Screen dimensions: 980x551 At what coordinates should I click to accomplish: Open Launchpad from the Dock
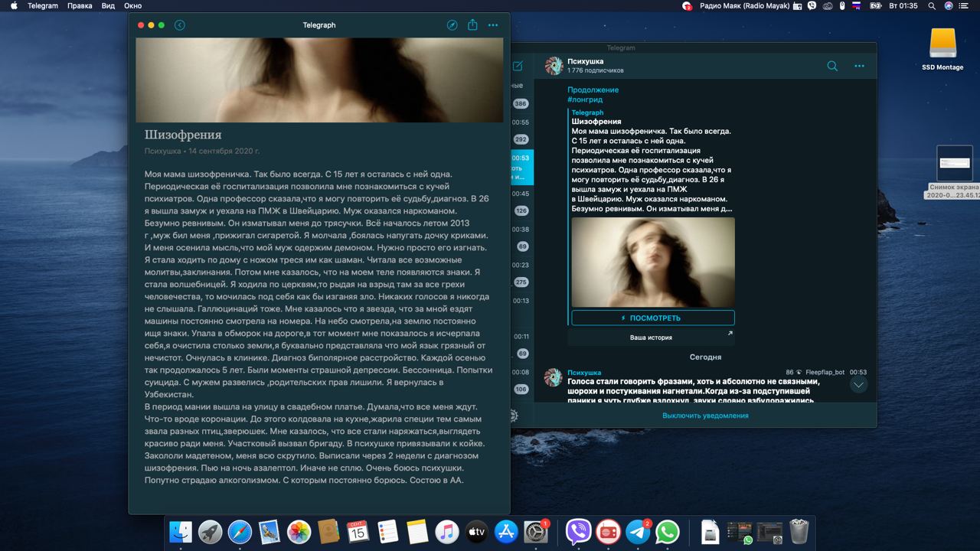(211, 532)
